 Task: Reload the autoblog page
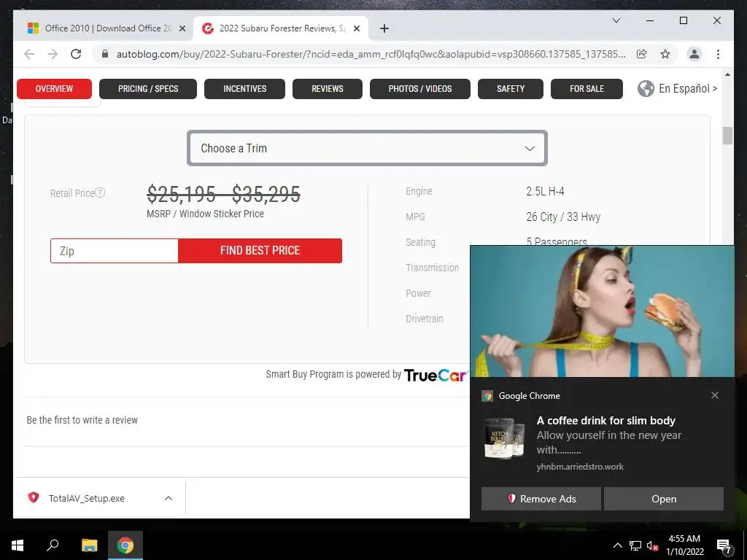[x=76, y=54]
